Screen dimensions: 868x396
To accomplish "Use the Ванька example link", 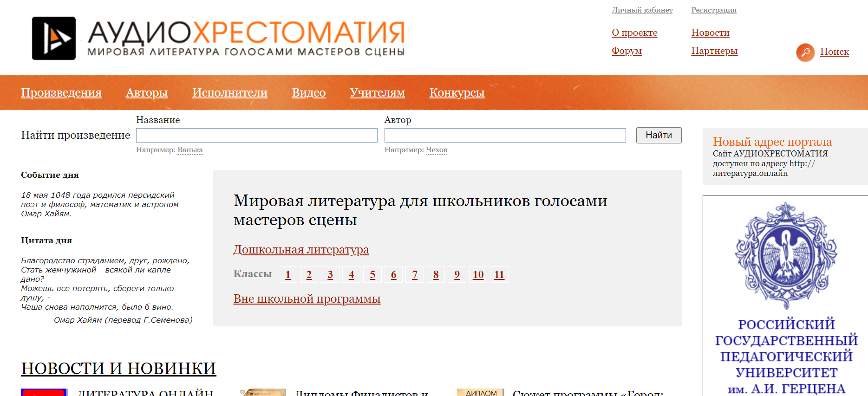I will click(x=190, y=150).
